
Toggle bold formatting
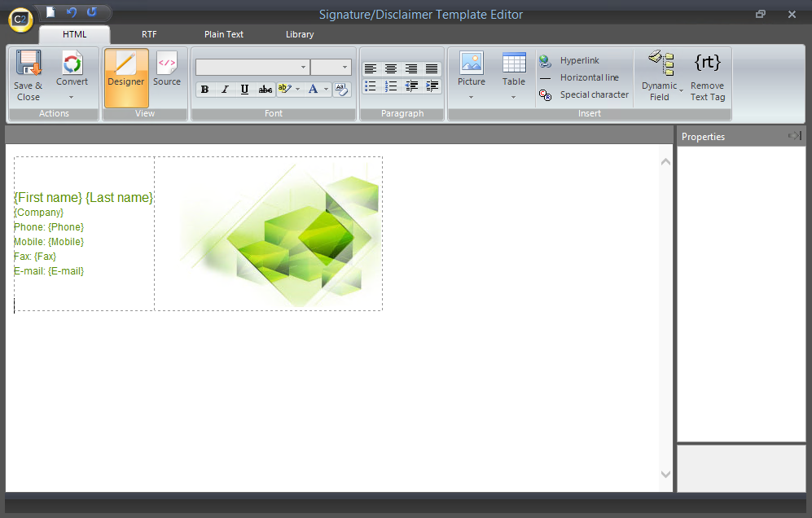(204, 90)
